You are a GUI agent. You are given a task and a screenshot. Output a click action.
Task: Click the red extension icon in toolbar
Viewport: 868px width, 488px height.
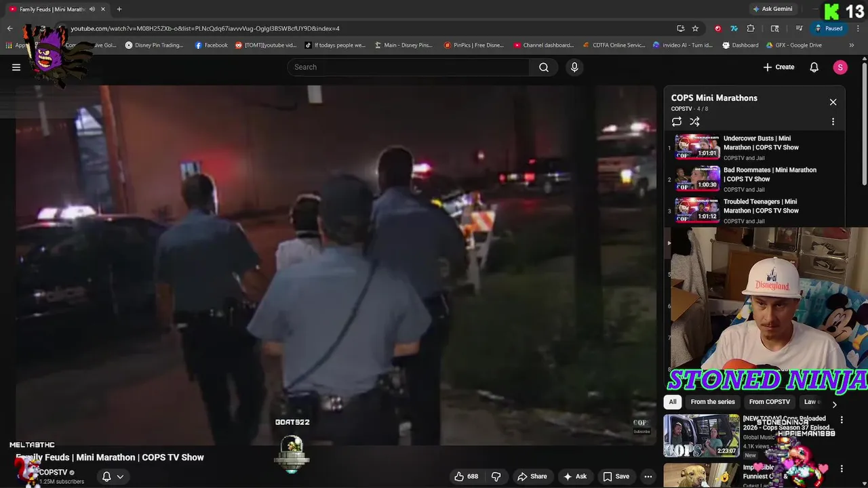click(717, 28)
